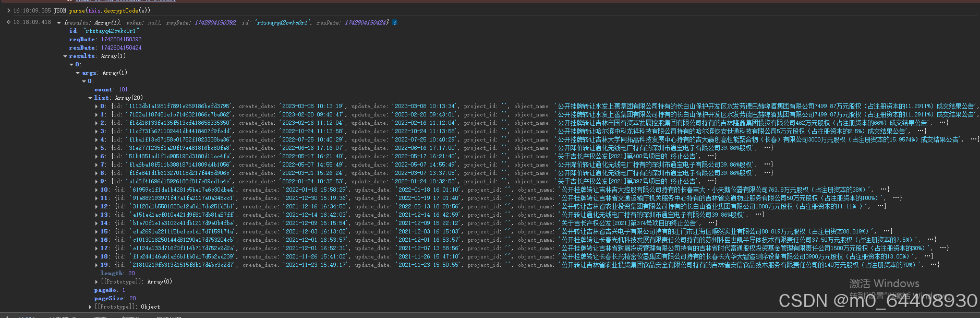Expand list row 19 created 2021-11-23 15:49:17

pos(96,265)
